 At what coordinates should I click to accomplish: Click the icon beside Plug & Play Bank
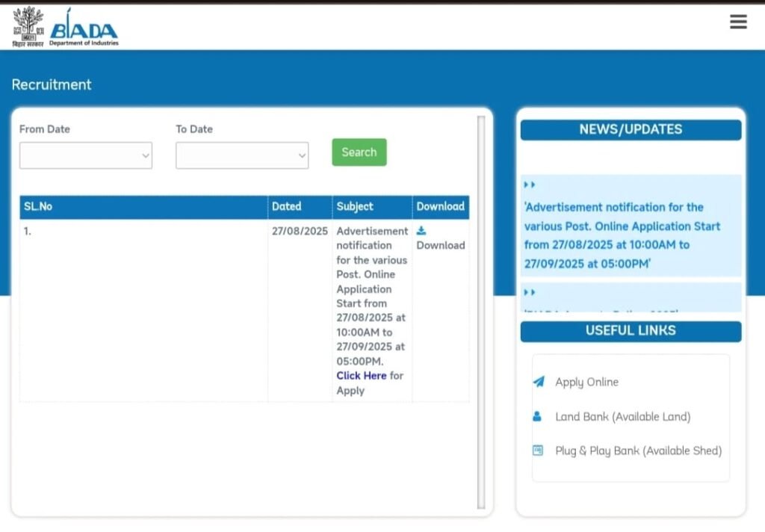tap(537, 451)
